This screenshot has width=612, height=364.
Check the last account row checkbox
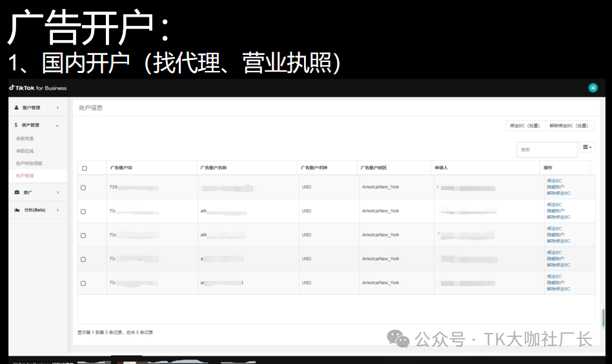coord(83,283)
